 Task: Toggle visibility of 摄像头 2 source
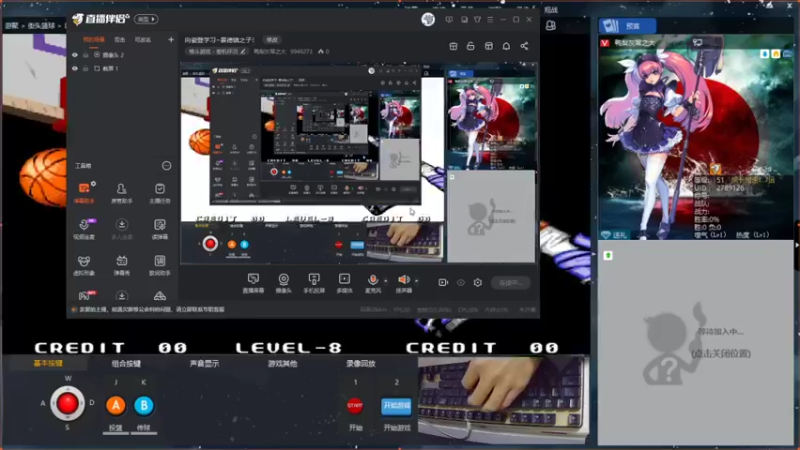pos(75,55)
